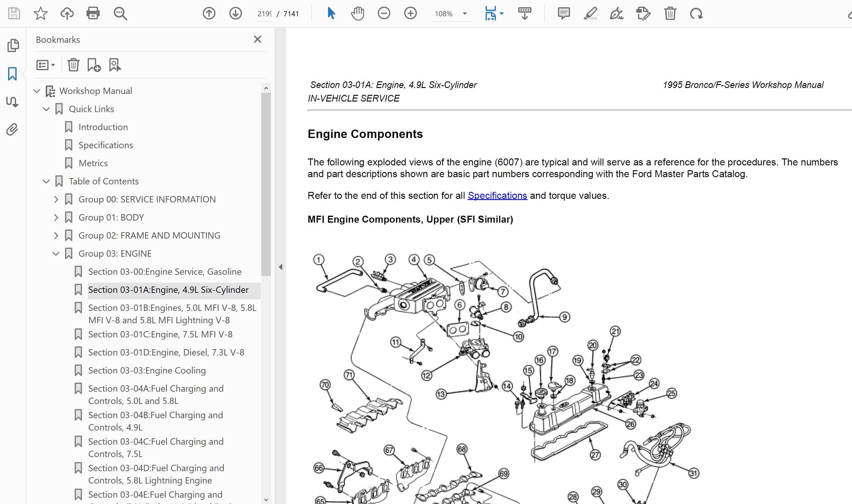Open the zoom level dropdown
852x504 pixels.
pos(465,14)
